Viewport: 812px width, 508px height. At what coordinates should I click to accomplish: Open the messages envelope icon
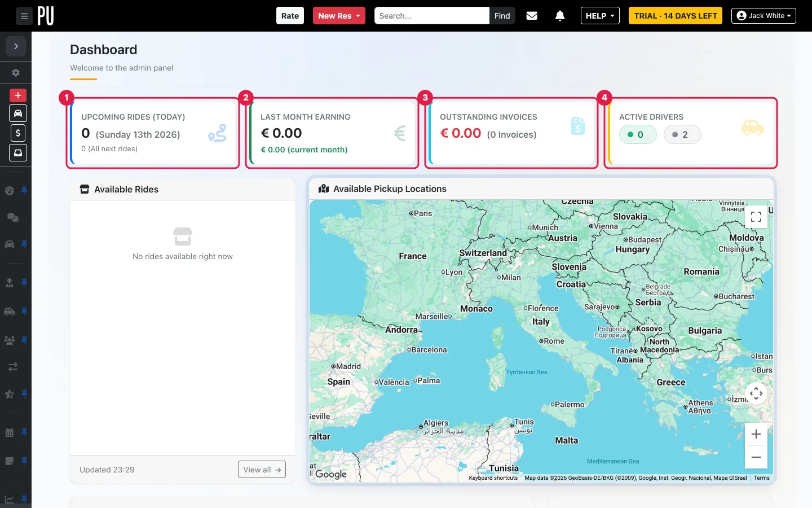532,16
